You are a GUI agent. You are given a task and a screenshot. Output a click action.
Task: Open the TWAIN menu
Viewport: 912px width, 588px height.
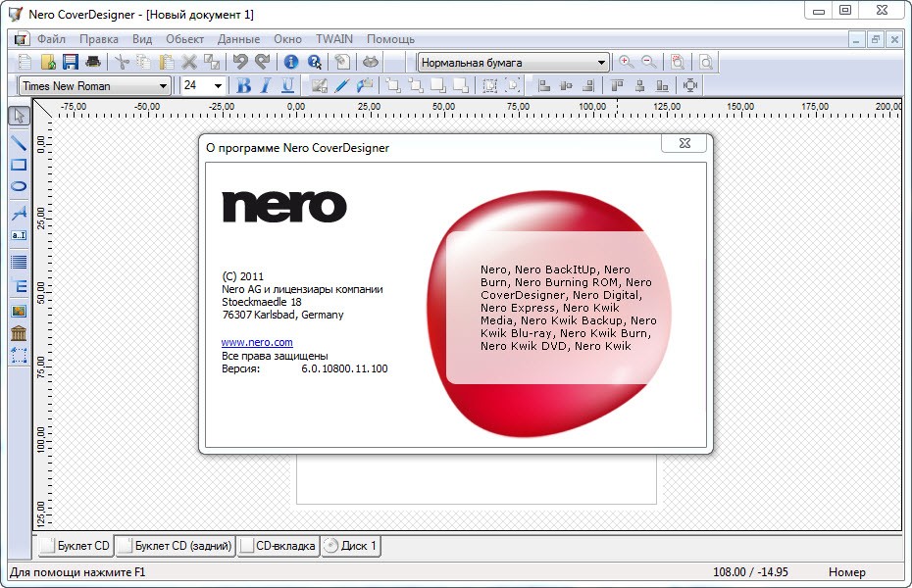tap(333, 39)
